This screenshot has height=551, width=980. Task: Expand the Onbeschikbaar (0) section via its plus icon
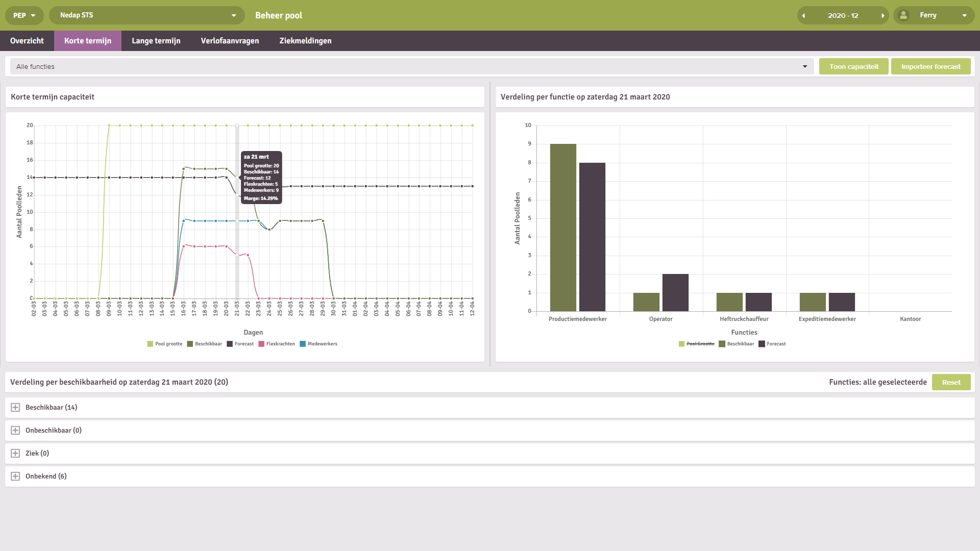pos(15,430)
